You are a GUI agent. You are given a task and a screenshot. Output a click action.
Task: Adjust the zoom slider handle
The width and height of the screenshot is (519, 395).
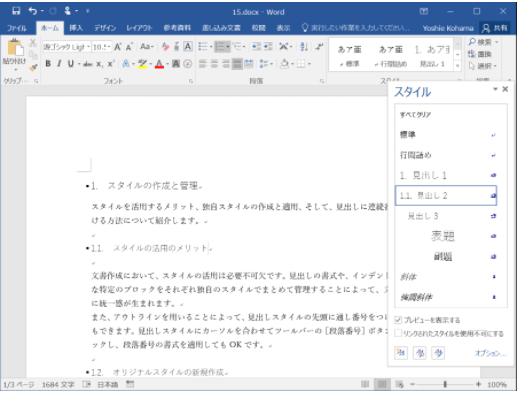[445, 384]
